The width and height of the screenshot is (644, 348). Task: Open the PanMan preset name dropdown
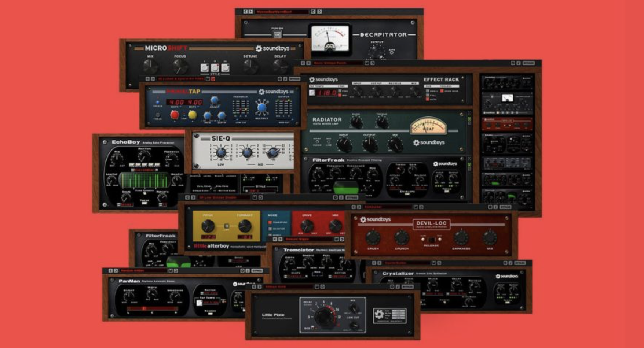(143, 271)
